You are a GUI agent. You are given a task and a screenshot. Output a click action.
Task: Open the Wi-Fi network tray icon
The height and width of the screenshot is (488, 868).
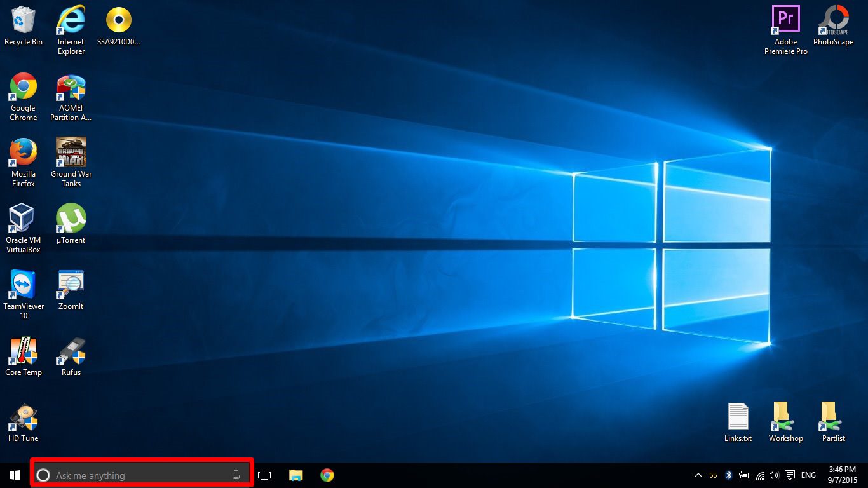point(760,475)
